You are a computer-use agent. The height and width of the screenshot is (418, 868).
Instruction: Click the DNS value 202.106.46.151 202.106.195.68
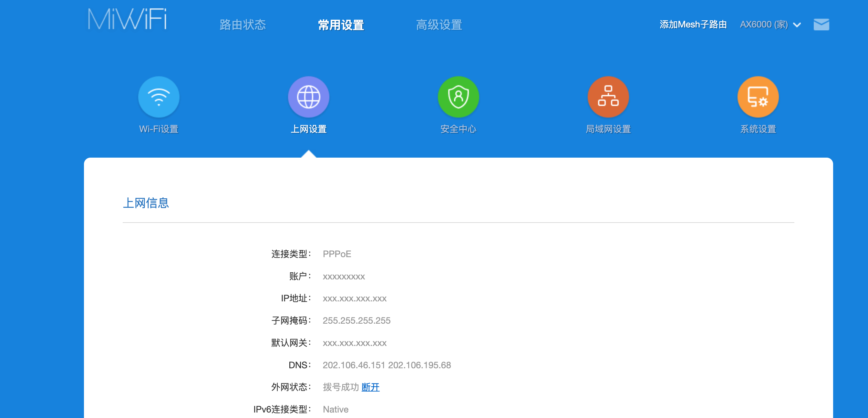tap(387, 365)
